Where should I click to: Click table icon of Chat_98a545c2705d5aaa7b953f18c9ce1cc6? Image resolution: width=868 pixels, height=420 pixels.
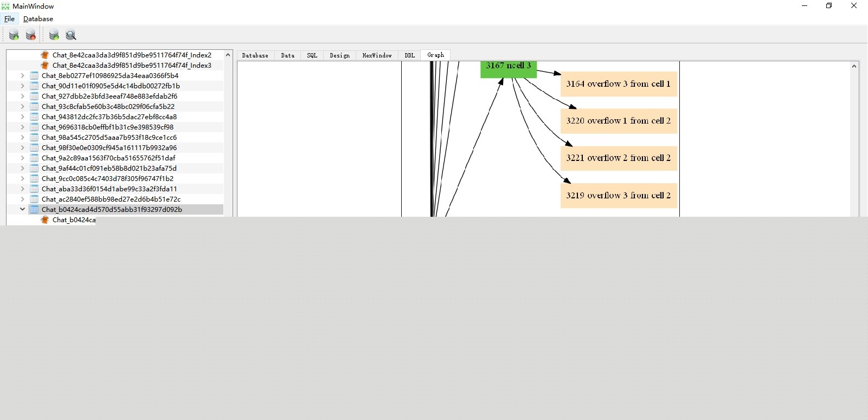(34, 137)
